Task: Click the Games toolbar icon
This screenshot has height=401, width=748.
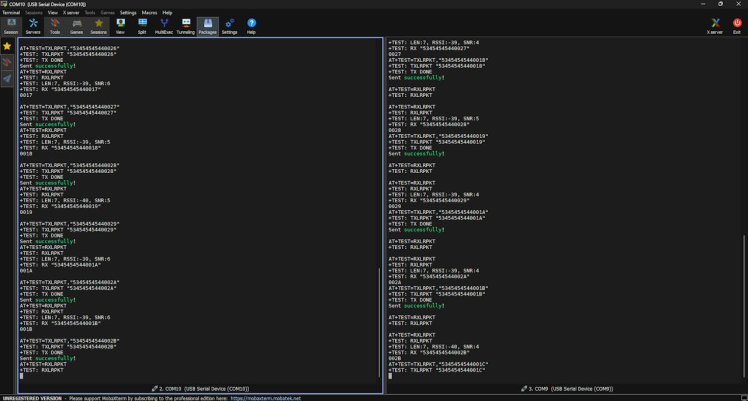Action: point(76,25)
